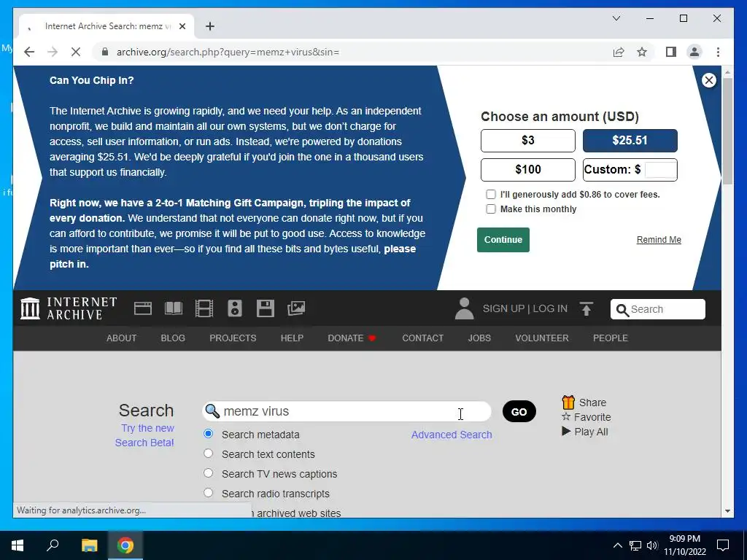Open the notification center icon
This screenshot has width=747, height=560.
pos(723,545)
